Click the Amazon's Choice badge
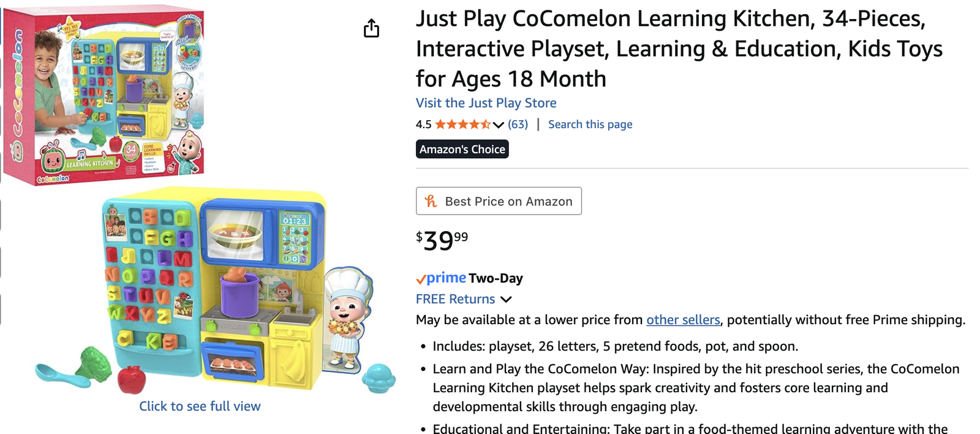The image size is (980, 434). [462, 149]
